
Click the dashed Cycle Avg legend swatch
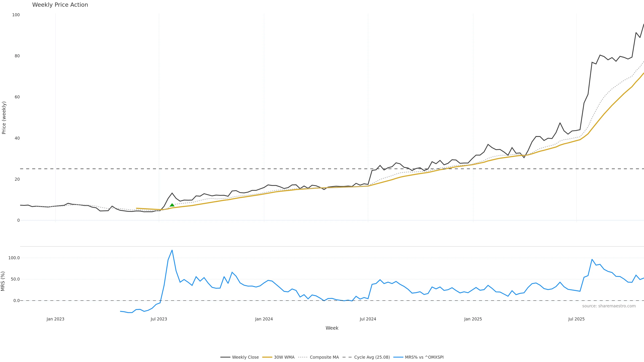tap(347, 357)
